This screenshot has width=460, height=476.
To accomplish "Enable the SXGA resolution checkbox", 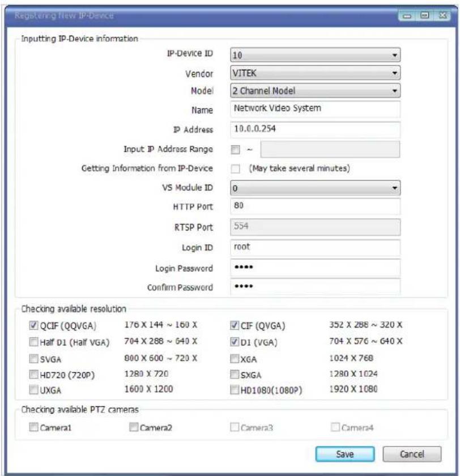I will coord(234,375).
